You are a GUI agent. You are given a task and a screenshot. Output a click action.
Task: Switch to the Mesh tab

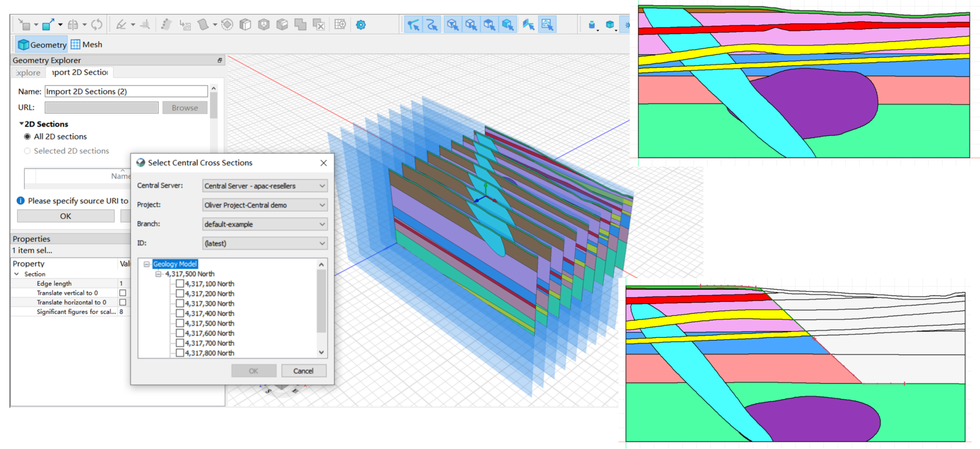point(87,44)
